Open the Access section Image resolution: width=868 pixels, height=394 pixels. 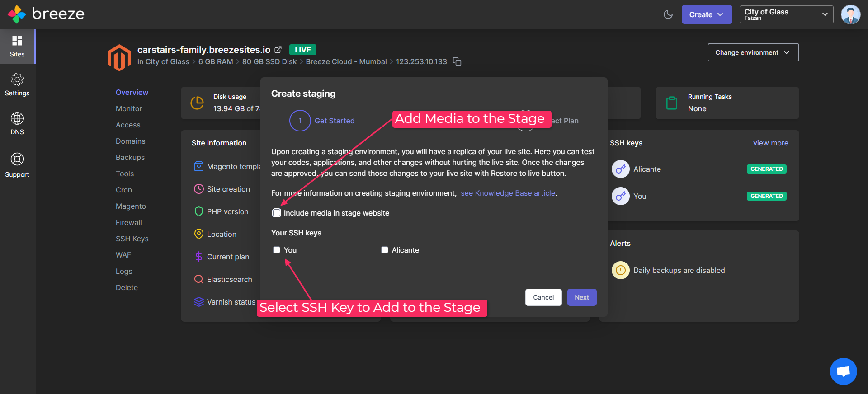pyautogui.click(x=128, y=125)
